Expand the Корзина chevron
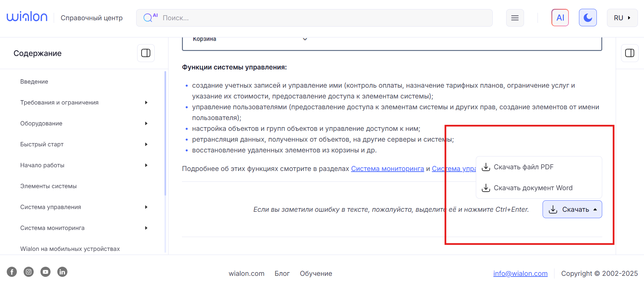The image size is (644, 290). [x=305, y=39]
